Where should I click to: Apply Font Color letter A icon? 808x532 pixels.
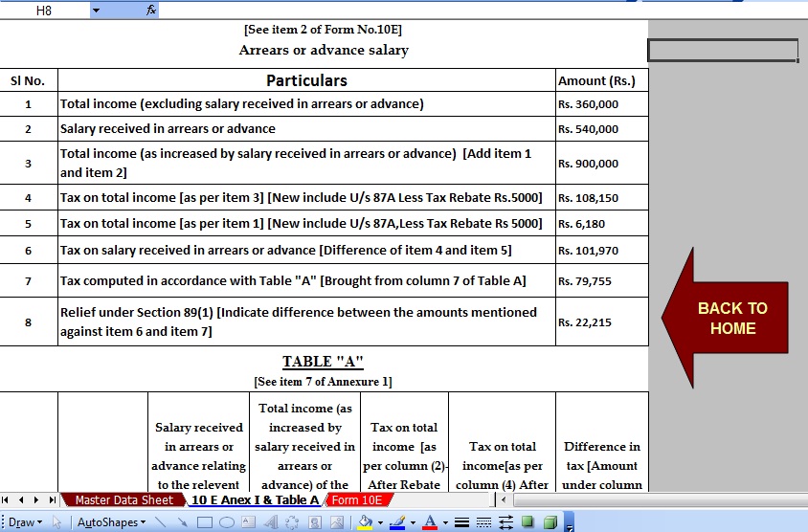[x=430, y=522]
